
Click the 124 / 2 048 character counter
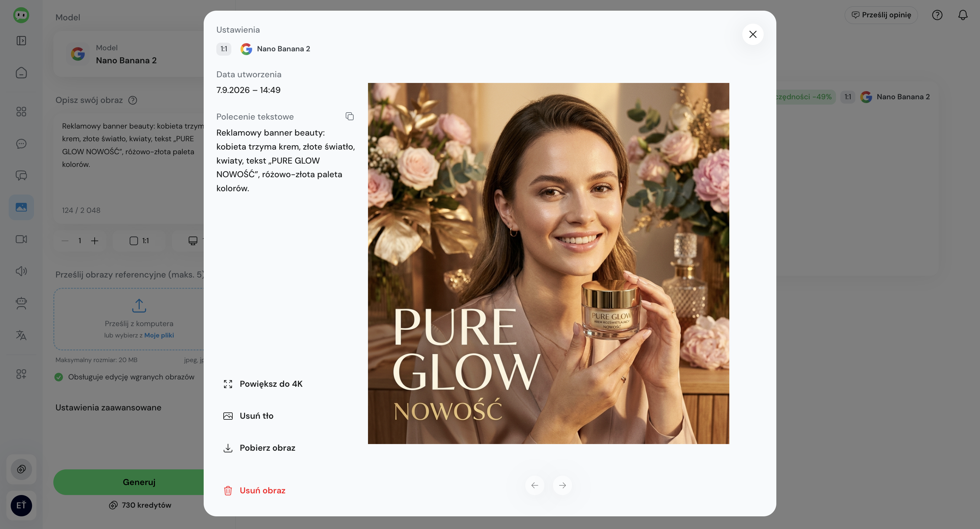pos(81,210)
